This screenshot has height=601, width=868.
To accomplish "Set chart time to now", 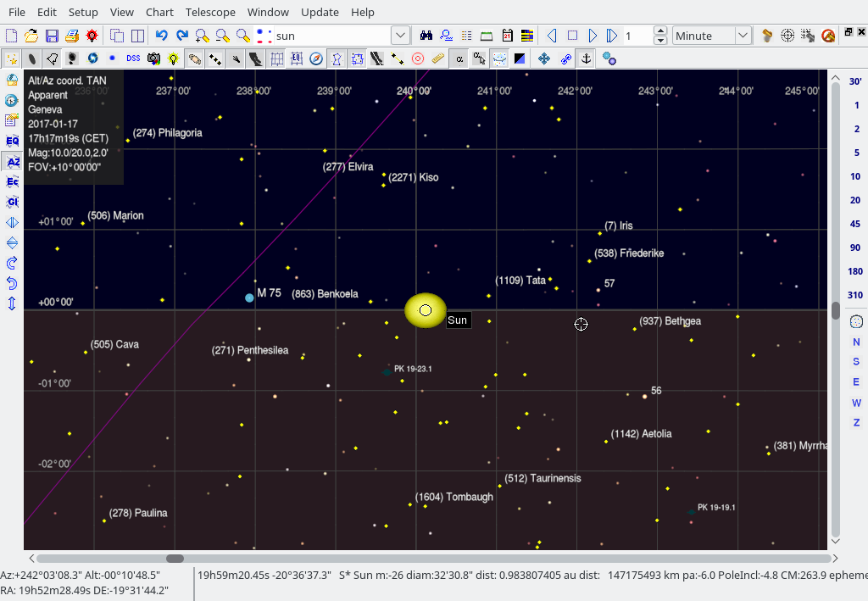I will (572, 36).
